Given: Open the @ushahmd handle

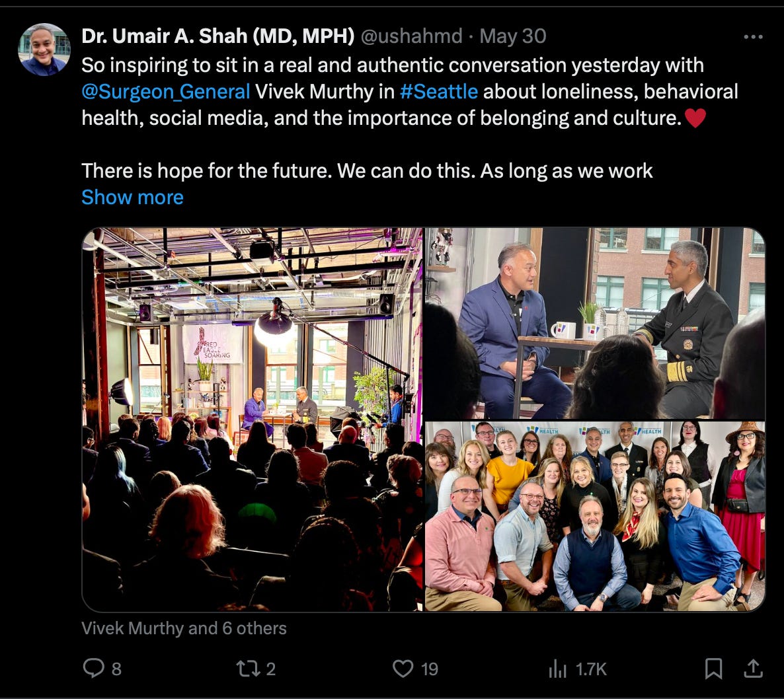Looking at the screenshot, I should point(411,36).
